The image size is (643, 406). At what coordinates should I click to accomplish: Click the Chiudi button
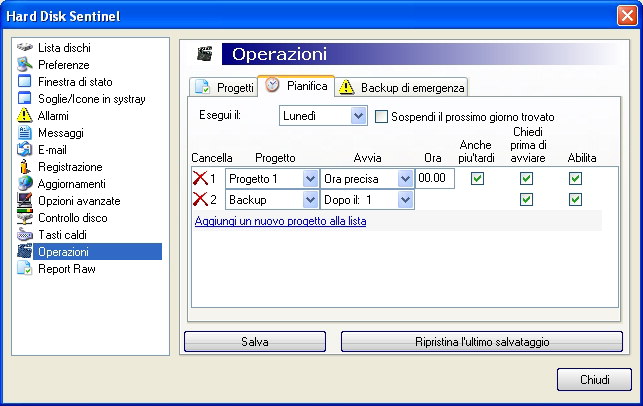coord(595,379)
